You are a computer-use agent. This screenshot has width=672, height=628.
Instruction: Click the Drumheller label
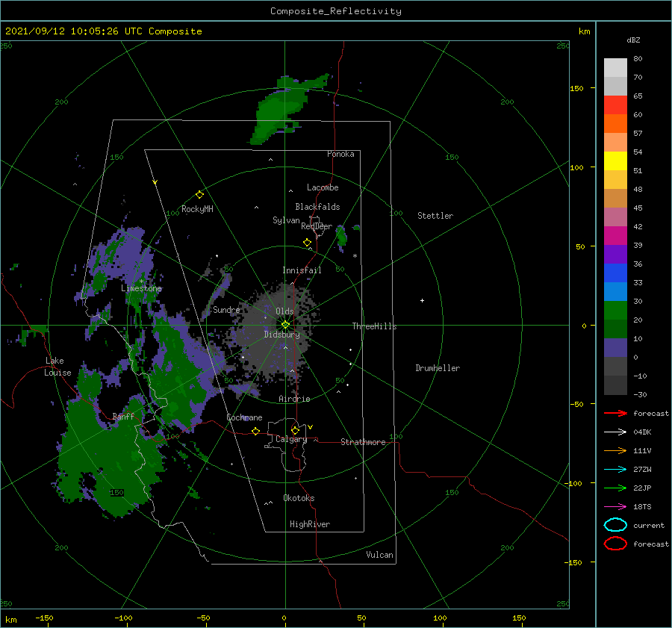click(438, 368)
